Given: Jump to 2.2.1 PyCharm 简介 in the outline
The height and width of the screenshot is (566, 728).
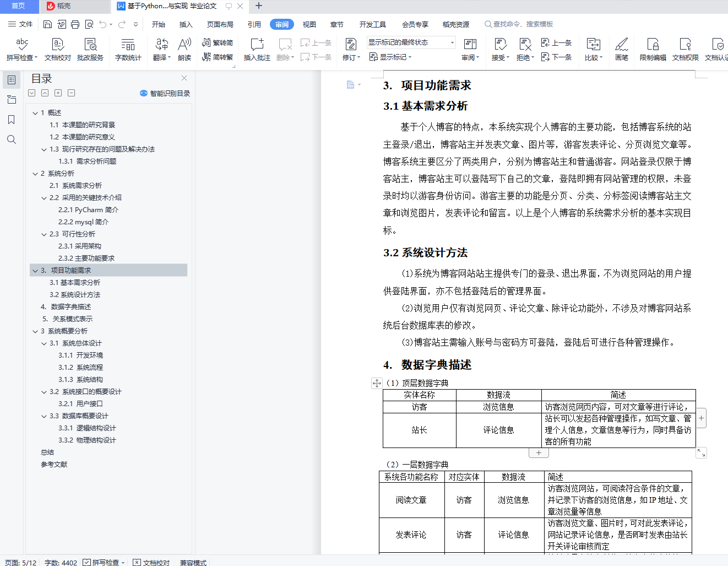Looking at the screenshot, I should (x=88, y=210).
